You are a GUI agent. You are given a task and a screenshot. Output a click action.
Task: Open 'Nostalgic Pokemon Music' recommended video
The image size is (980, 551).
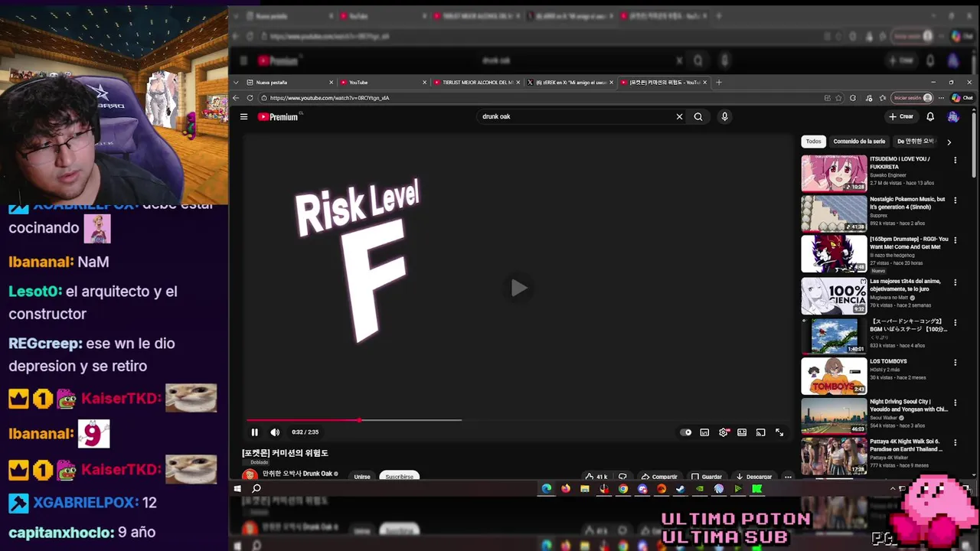pos(834,214)
